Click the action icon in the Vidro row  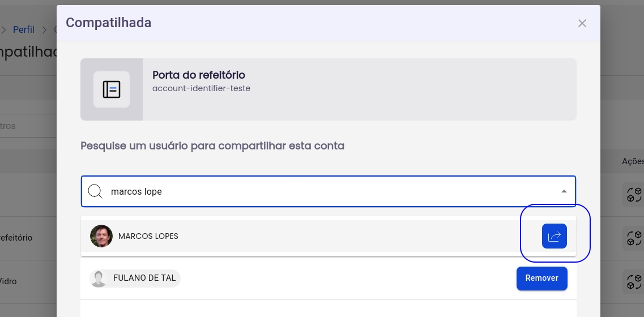tap(633, 281)
